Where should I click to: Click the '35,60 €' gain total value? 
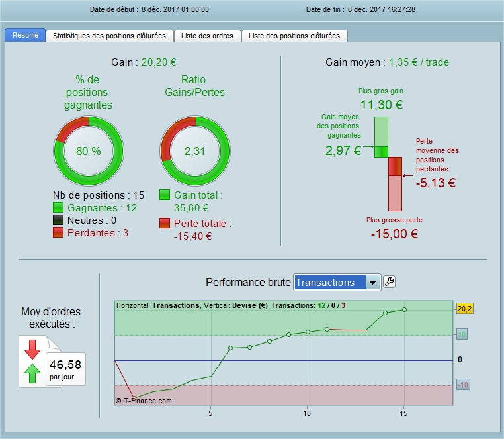coord(191,208)
